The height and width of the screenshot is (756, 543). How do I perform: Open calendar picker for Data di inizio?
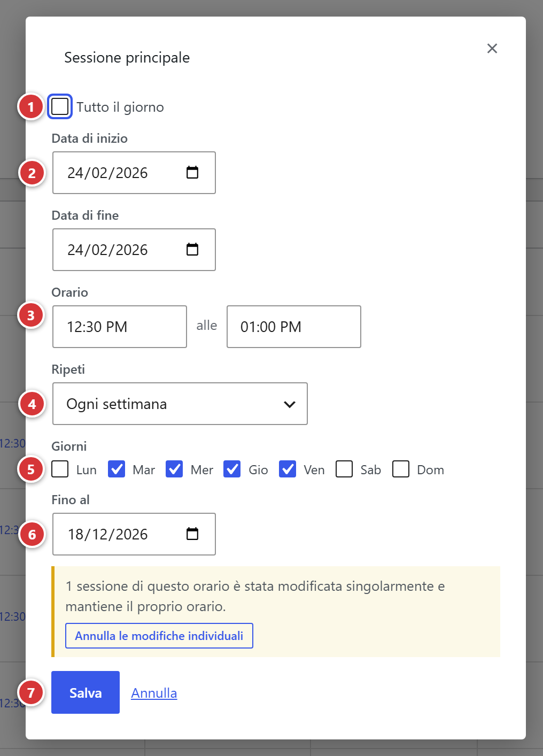[x=192, y=172]
